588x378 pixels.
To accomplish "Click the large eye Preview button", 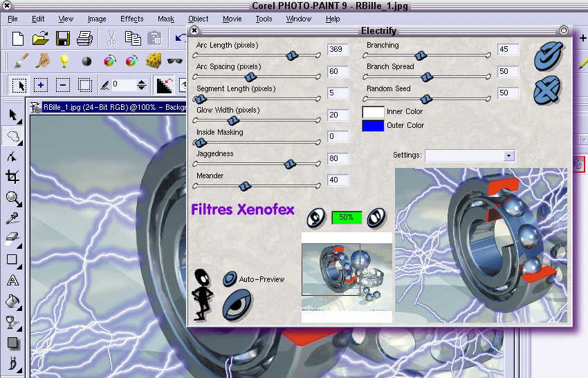I will point(237,305).
